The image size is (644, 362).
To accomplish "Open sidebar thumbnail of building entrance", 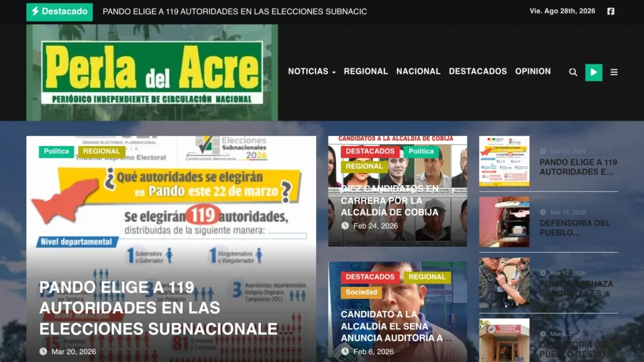I will point(504,341).
